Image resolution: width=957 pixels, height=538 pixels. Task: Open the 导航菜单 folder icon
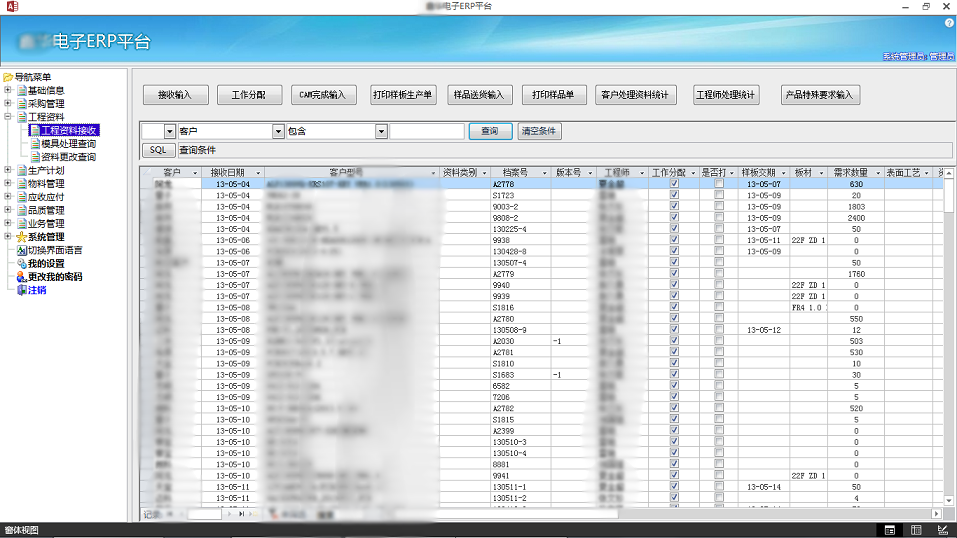click(x=8, y=77)
